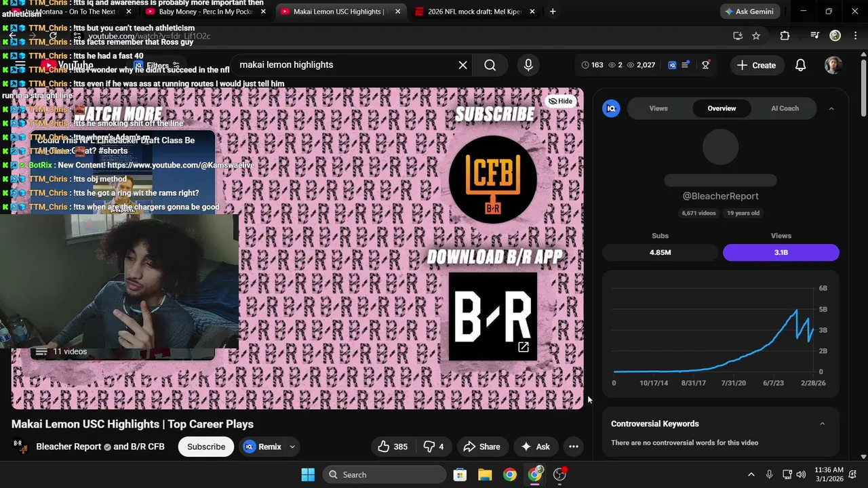The width and height of the screenshot is (868, 488).
Task: Open OBS Studio from the taskbar
Action: pos(559,474)
